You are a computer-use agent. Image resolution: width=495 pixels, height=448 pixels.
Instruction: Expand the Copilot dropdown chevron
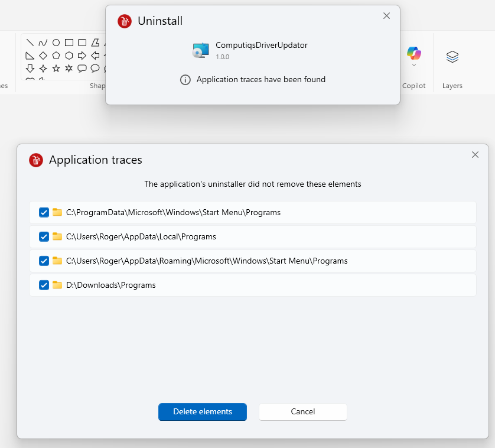[414, 65]
